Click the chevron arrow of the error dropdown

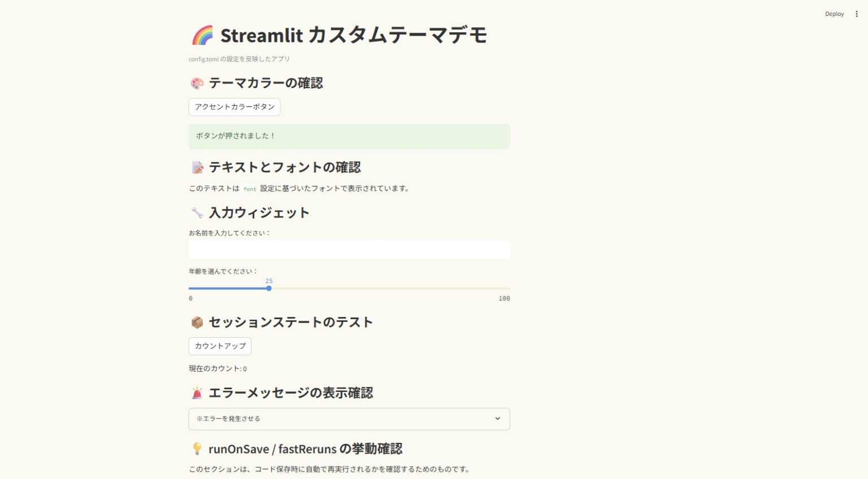point(498,419)
